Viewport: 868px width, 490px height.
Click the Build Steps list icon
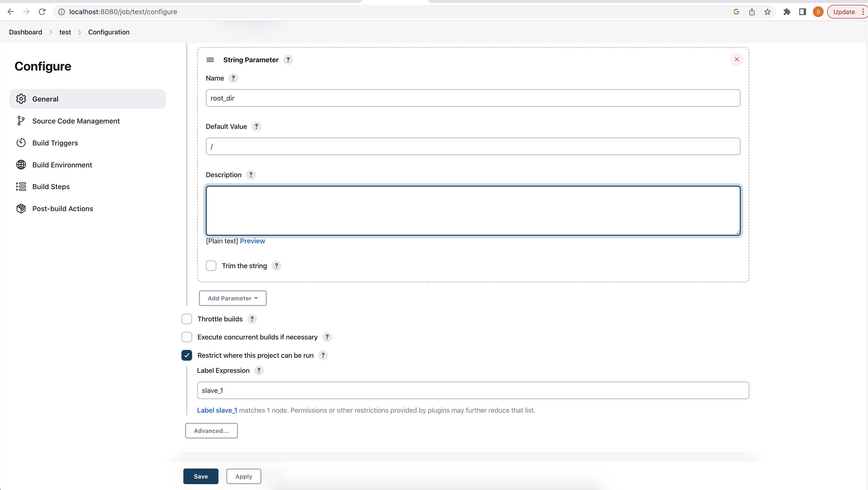click(x=21, y=186)
